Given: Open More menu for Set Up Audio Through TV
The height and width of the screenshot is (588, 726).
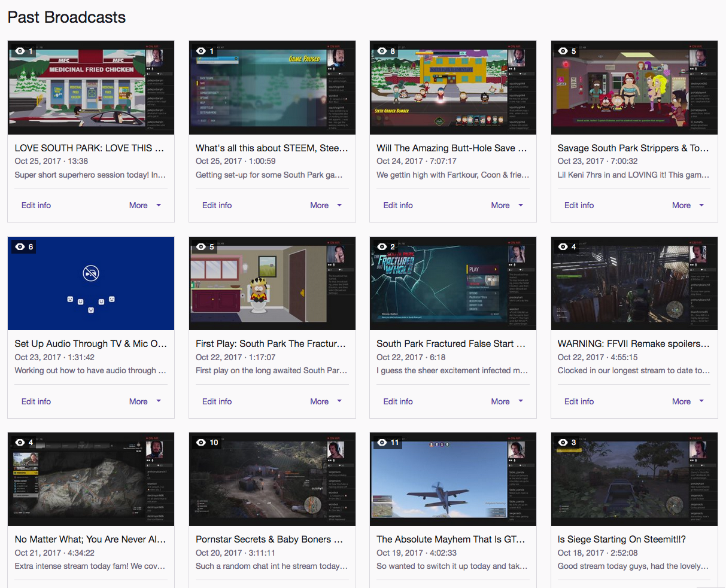Looking at the screenshot, I should tap(145, 401).
